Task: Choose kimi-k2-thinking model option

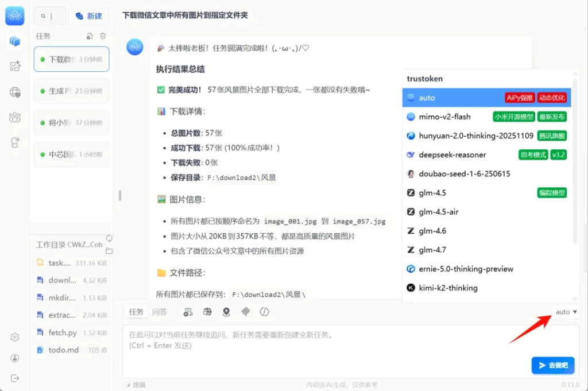Action: tap(448, 288)
